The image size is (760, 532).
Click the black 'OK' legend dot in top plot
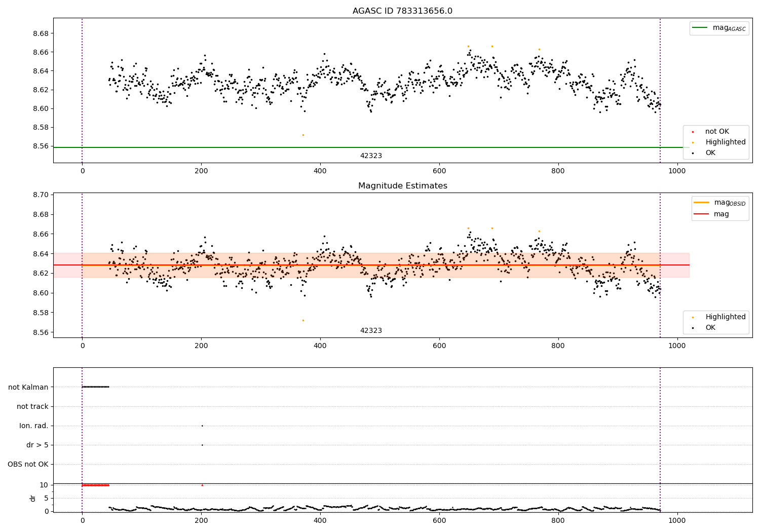coord(693,153)
